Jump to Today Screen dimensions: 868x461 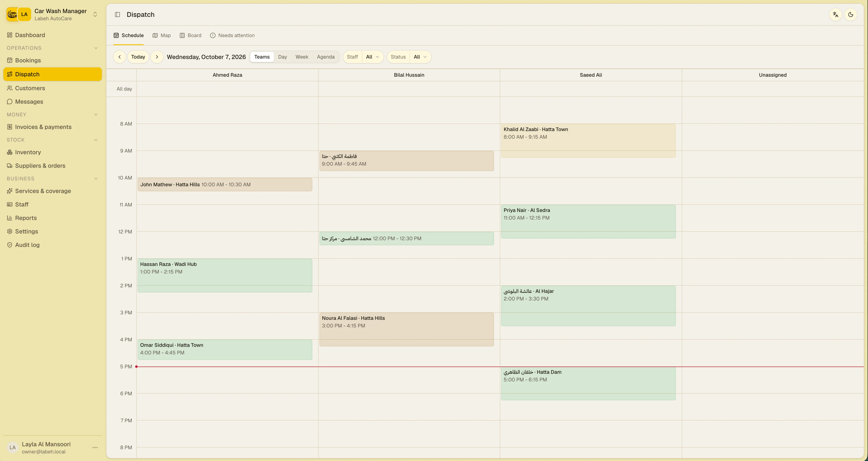click(138, 57)
